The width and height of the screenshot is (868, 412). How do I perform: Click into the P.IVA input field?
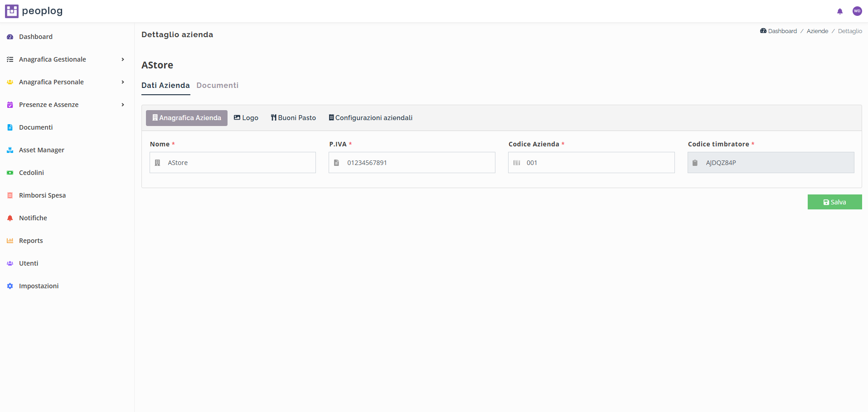click(417, 163)
